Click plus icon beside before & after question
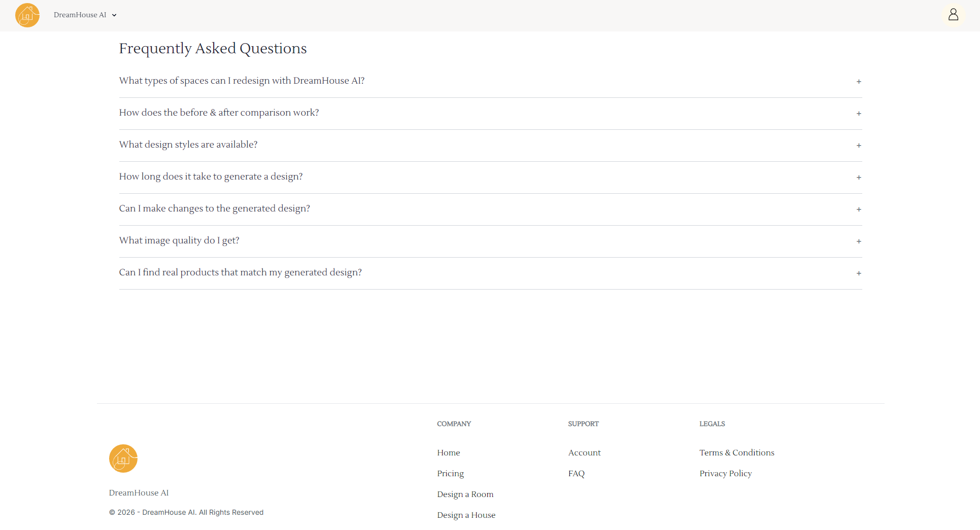The image size is (980, 530). click(x=859, y=114)
